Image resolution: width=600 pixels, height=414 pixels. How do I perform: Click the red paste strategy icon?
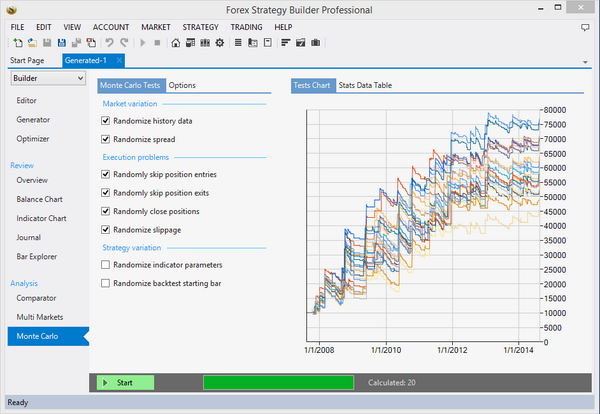[x=91, y=42]
